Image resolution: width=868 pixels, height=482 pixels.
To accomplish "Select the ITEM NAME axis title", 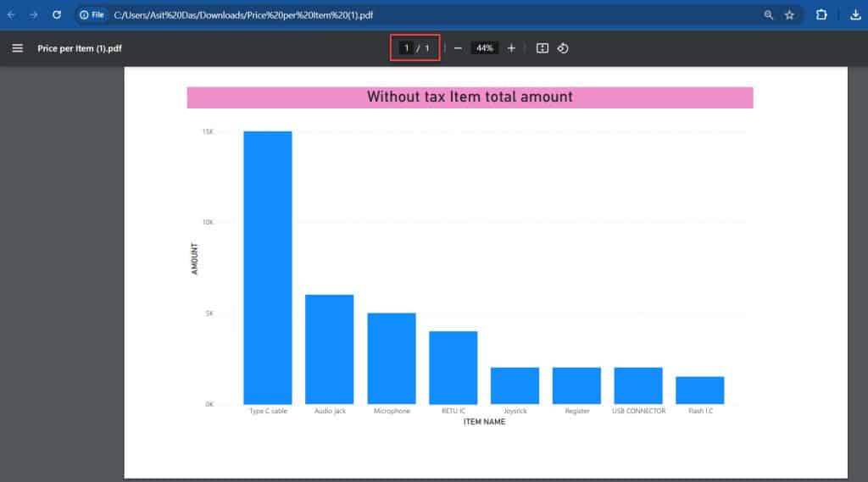I will coord(484,422).
